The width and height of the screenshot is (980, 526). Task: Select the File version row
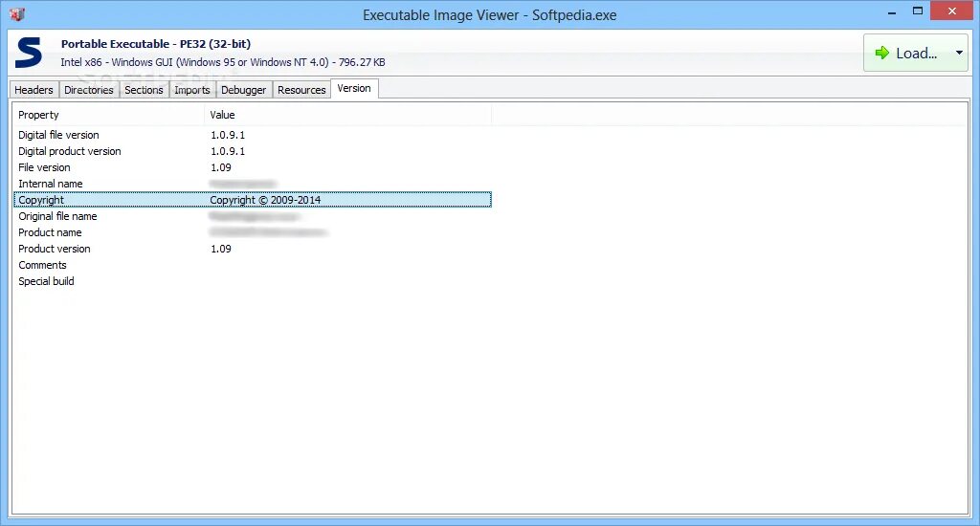click(x=253, y=167)
